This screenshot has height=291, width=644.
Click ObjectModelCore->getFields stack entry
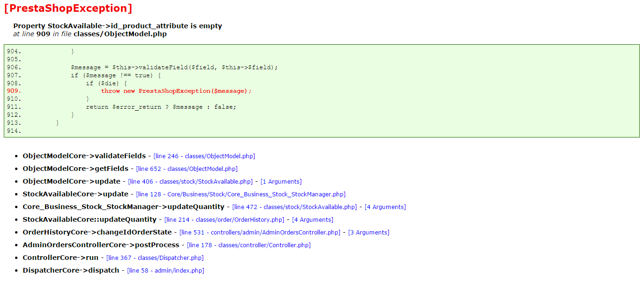tap(75, 169)
